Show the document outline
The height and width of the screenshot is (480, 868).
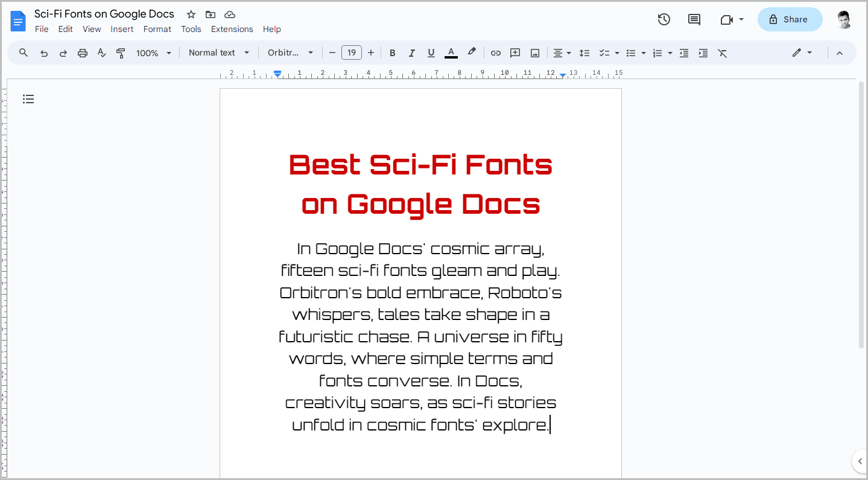click(28, 98)
